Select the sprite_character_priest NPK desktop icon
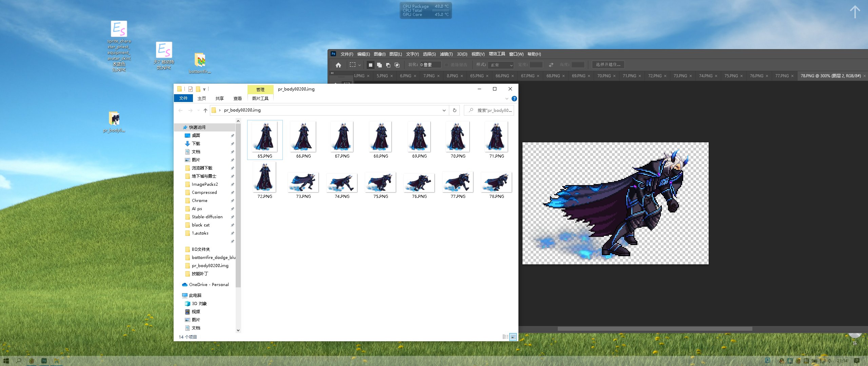The height and width of the screenshot is (366, 868). (x=119, y=46)
